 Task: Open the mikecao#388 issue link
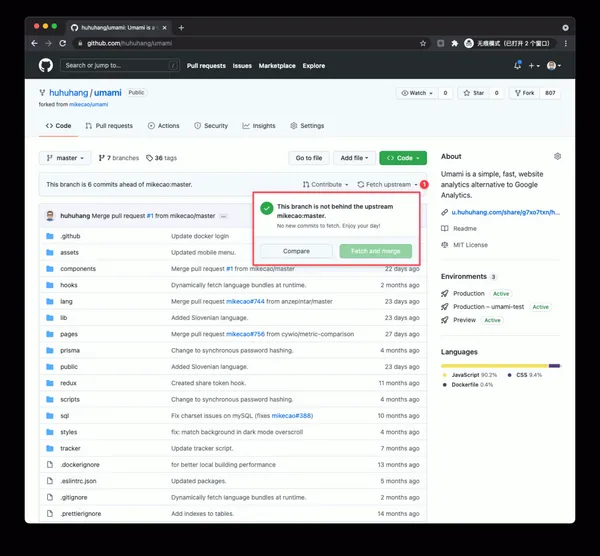point(292,416)
